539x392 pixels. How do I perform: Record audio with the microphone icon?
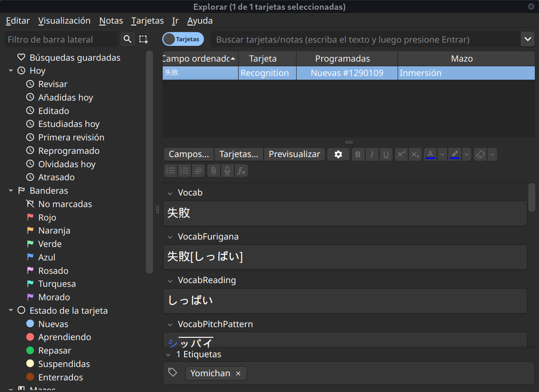tap(227, 171)
